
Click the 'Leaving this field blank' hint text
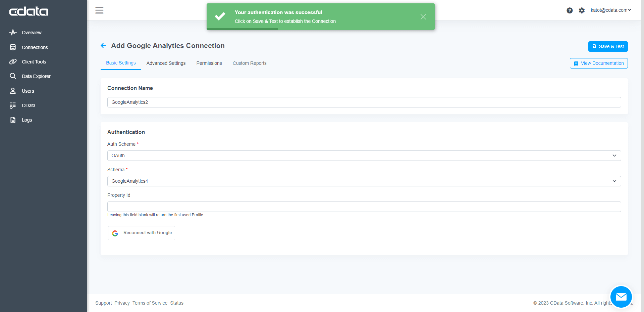(156, 215)
